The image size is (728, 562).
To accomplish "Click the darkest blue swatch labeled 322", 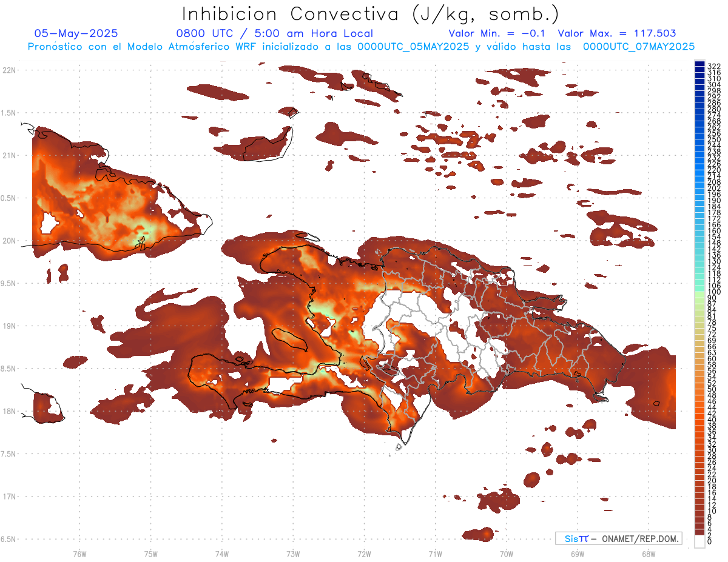I will click(700, 64).
